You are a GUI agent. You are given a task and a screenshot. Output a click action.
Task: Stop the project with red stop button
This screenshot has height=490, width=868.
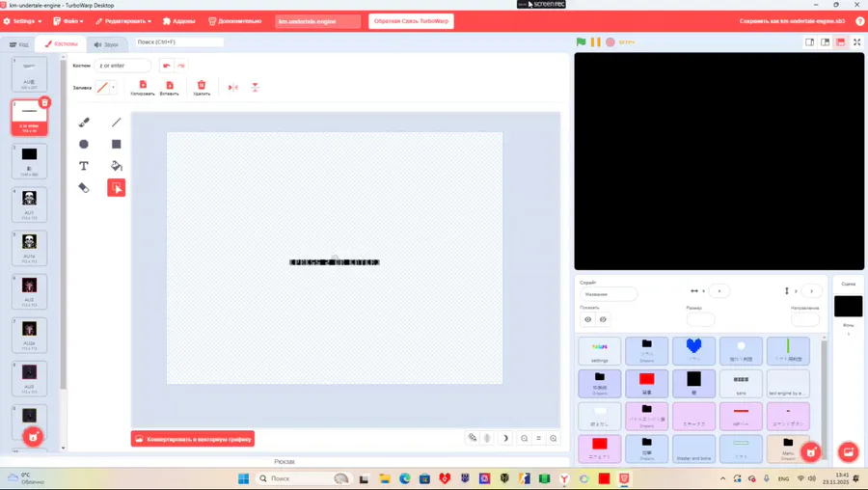[610, 42]
